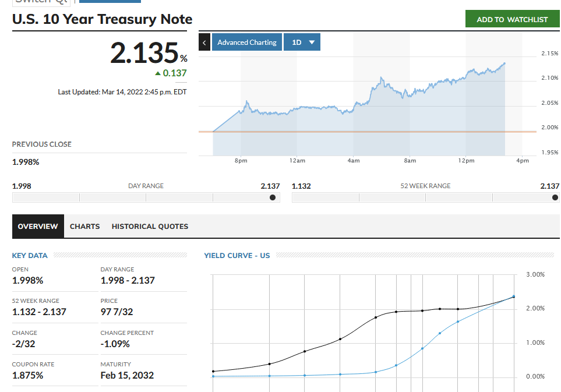561x392 pixels.
Task: Open the CHARTS tab
Action: pos(85,227)
